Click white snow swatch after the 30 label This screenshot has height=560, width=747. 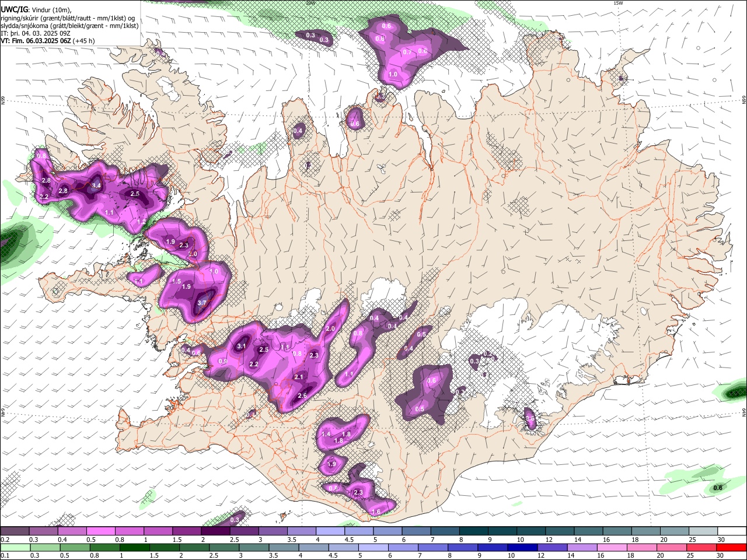[732, 531]
